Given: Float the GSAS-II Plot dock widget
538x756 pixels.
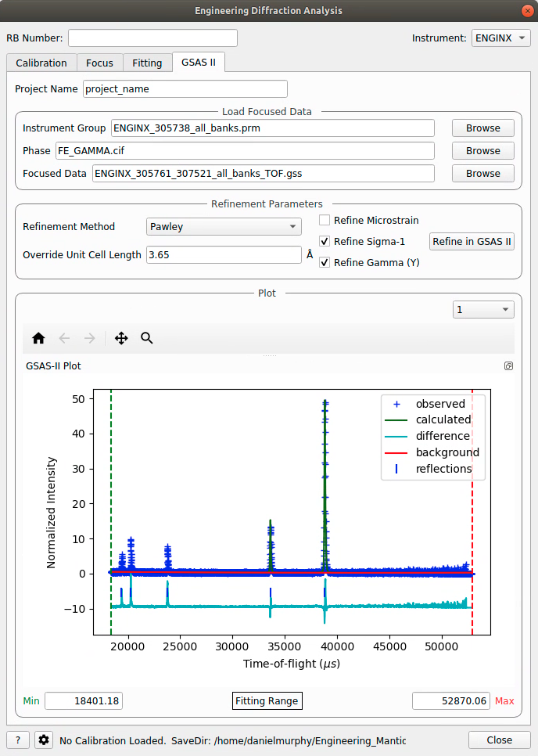Looking at the screenshot, I should click(508, 365).
